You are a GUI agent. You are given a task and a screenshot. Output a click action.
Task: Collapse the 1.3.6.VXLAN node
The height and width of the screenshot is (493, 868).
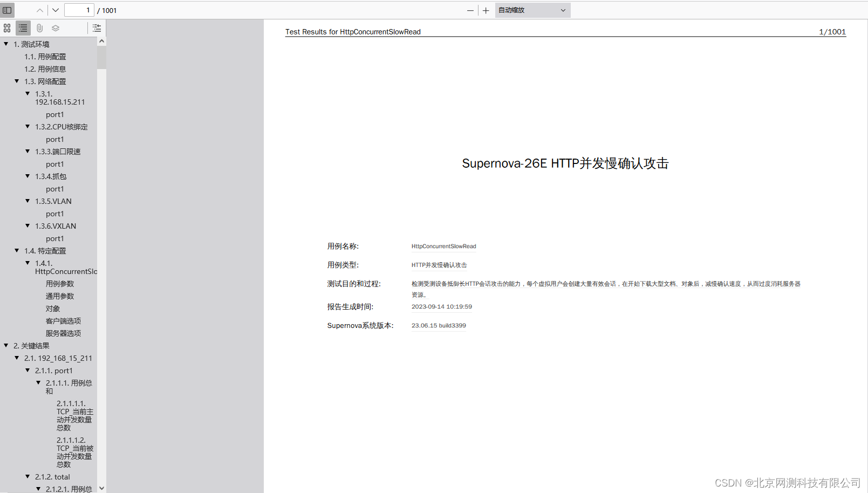click(28, 225)
